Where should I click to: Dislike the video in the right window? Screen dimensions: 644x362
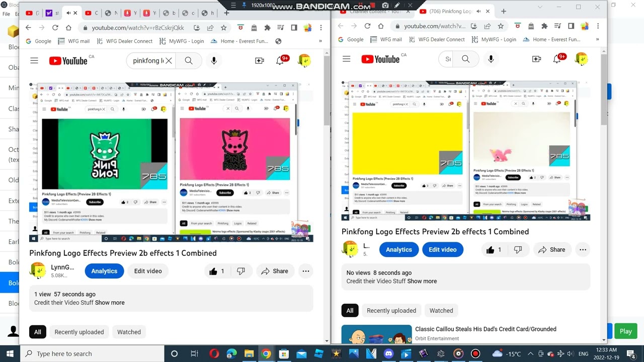[518, 250]
